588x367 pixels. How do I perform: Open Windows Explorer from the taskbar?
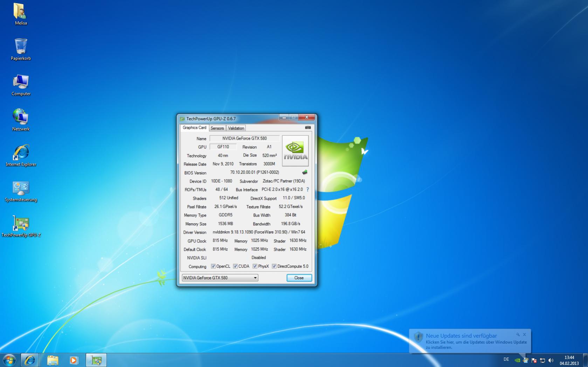53,360
